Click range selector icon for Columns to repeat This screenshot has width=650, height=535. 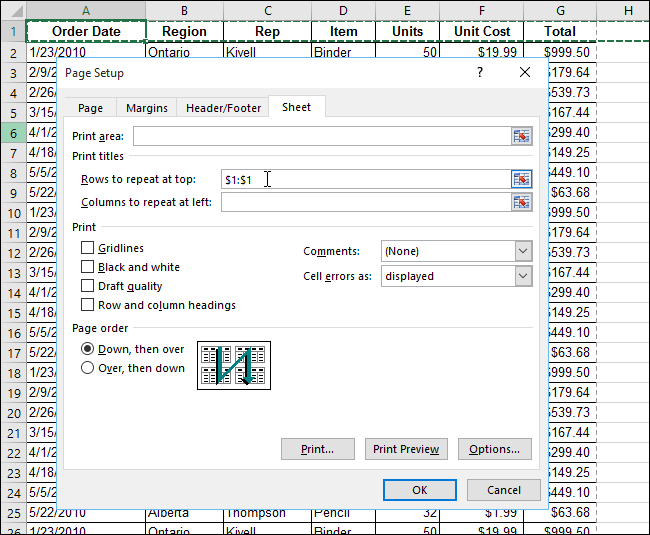[x=521, y=202]
